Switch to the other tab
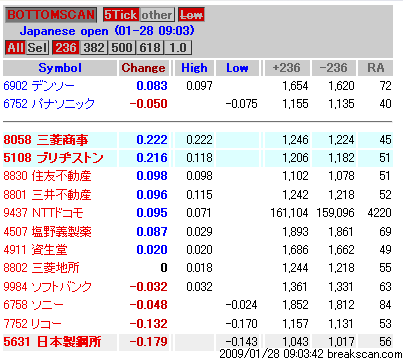This screenshot has height=360, width=403. tap(157, 15)
